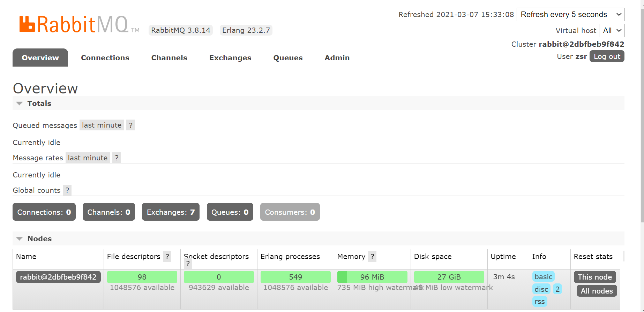
Task: Switch to the Connections tab
Action: tap(105, 58)
